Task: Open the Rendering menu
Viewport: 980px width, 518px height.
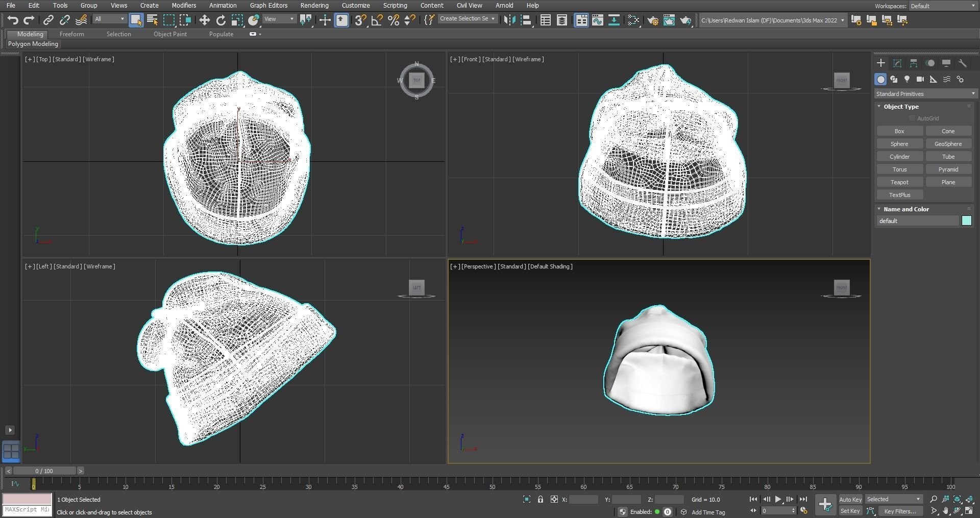Action: [314, 5]
